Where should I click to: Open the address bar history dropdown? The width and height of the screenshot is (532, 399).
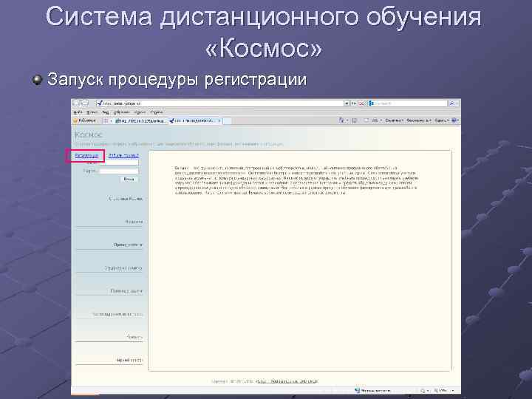(347, 103)
